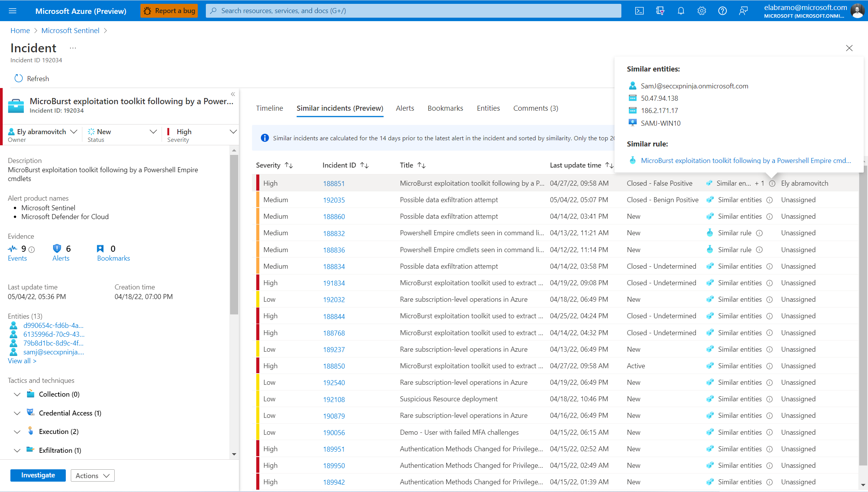Image resolution: width=868 pixels, height=492 pixels.
Task: Open incident 188851 link
Action: 334,184
